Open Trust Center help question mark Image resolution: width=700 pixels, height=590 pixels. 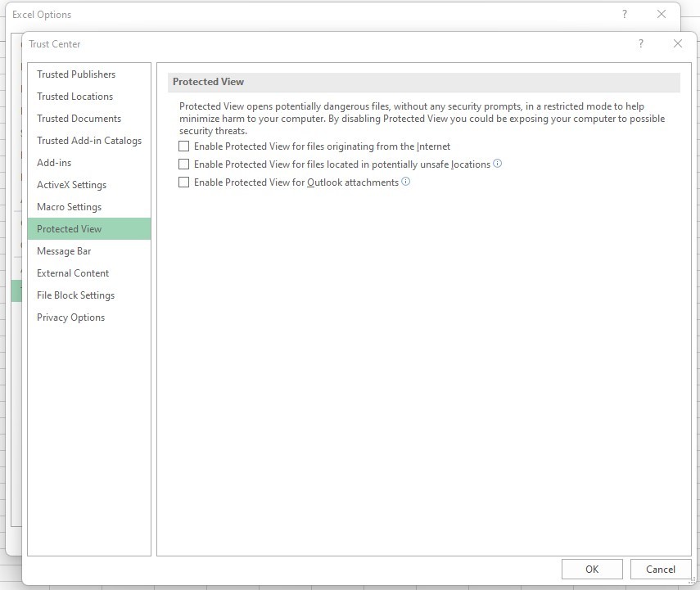pos(641,43)
